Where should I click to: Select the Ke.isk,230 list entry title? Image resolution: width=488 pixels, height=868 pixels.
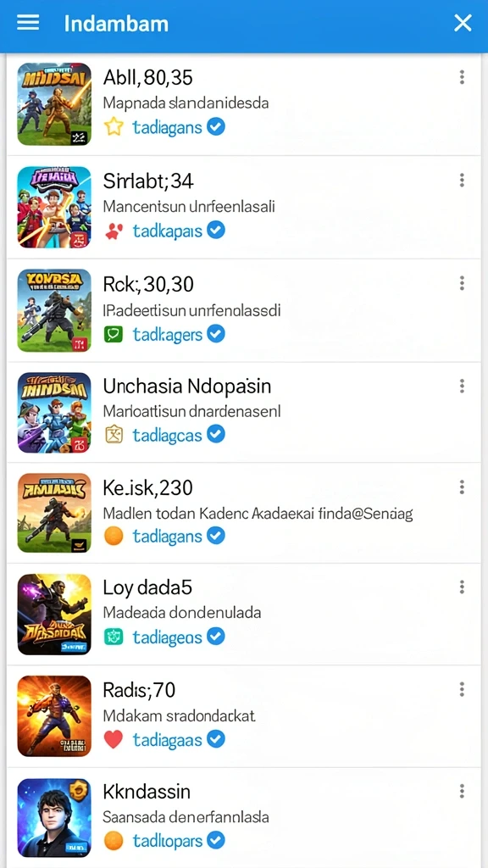147,487
